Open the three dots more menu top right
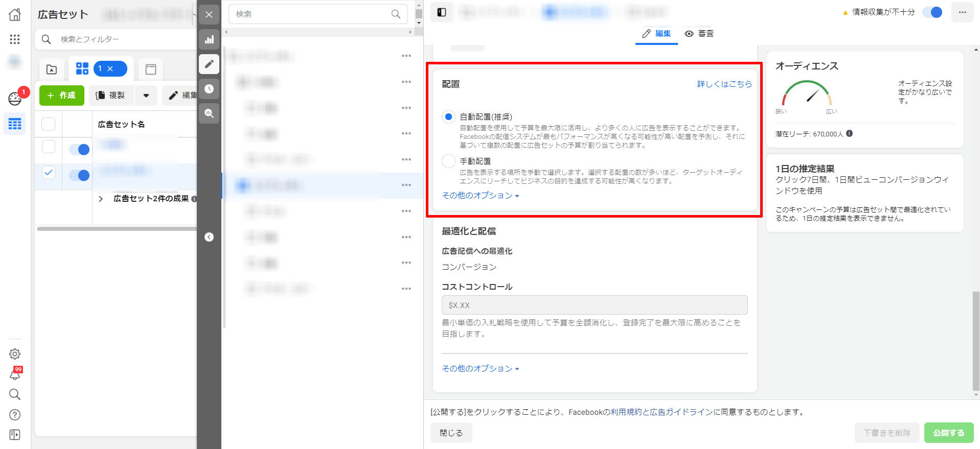980x449 pixels. [963, 12]
